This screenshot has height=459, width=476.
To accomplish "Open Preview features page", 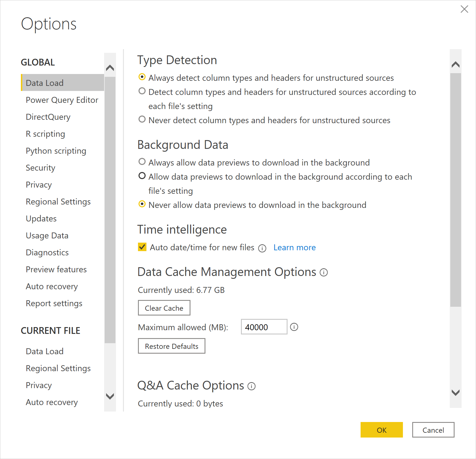I will (x=56, y=269).
